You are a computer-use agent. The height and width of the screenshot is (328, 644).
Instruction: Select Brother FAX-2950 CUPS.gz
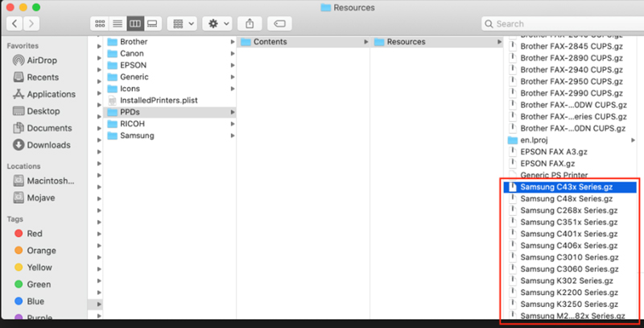pyautogui.click(x=571, y=81)
